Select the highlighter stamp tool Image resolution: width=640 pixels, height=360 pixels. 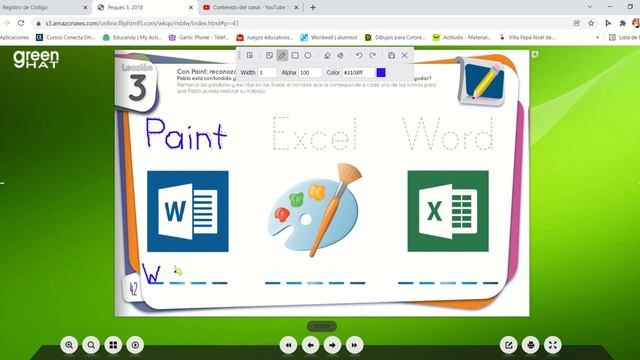pyautogui.click(x=327, y=55)
